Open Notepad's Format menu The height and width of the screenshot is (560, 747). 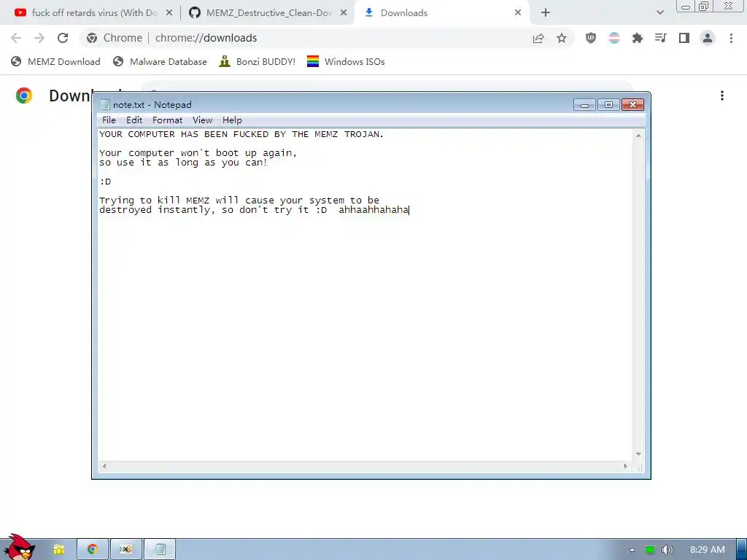click(x=167, y=120)
